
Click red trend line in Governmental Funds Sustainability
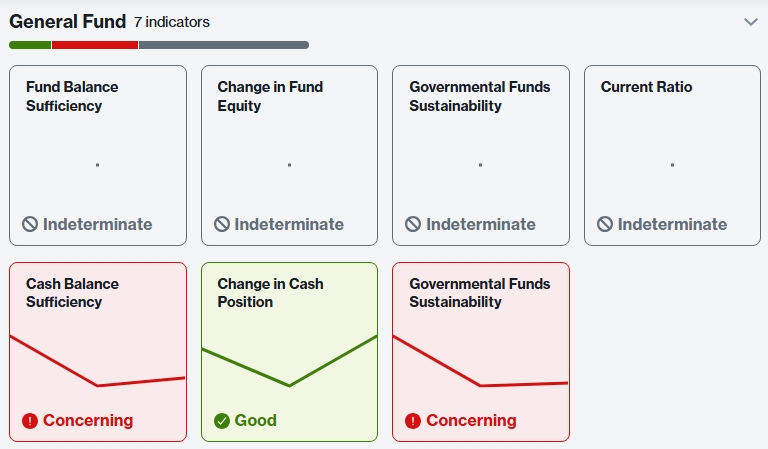click(481, 385)
